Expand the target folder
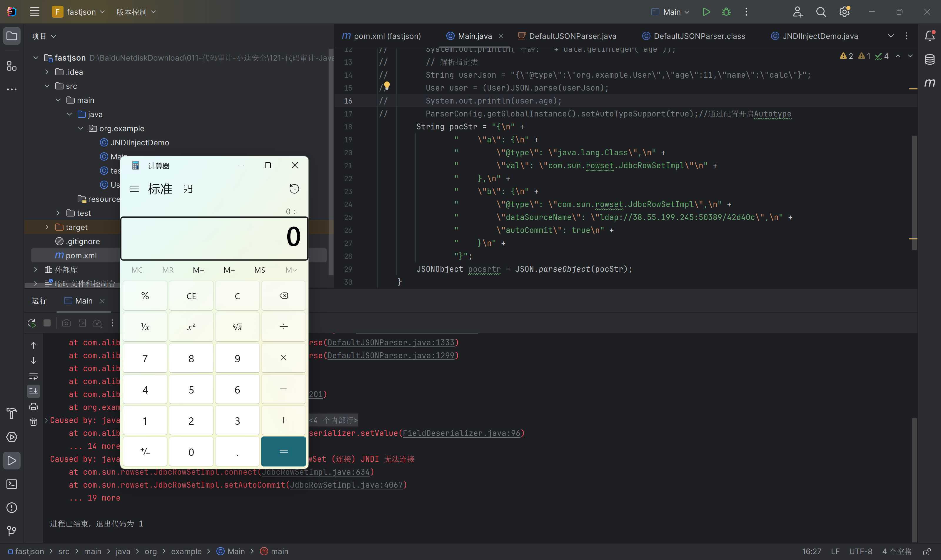The height and width of the screenshot is (560, 941). click(x=47, y=227)
